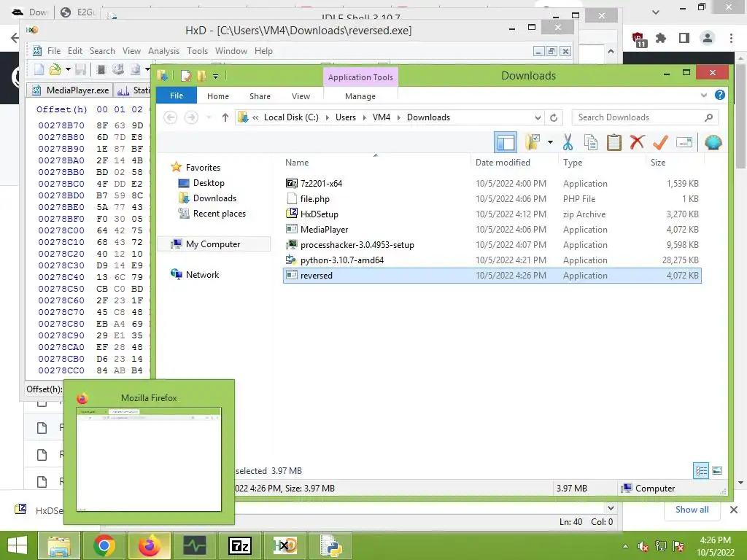
Task: Refresh the Downloads folder address bar
Action: [554, 117]
